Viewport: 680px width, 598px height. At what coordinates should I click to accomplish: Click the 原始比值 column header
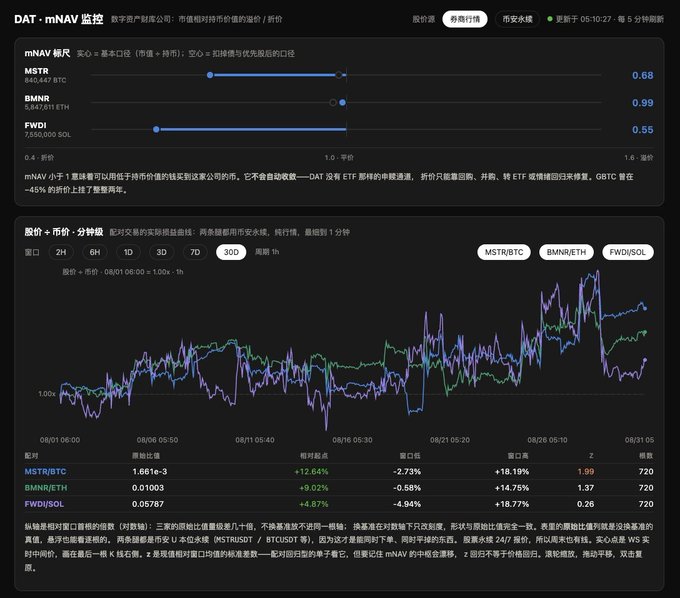146,455
